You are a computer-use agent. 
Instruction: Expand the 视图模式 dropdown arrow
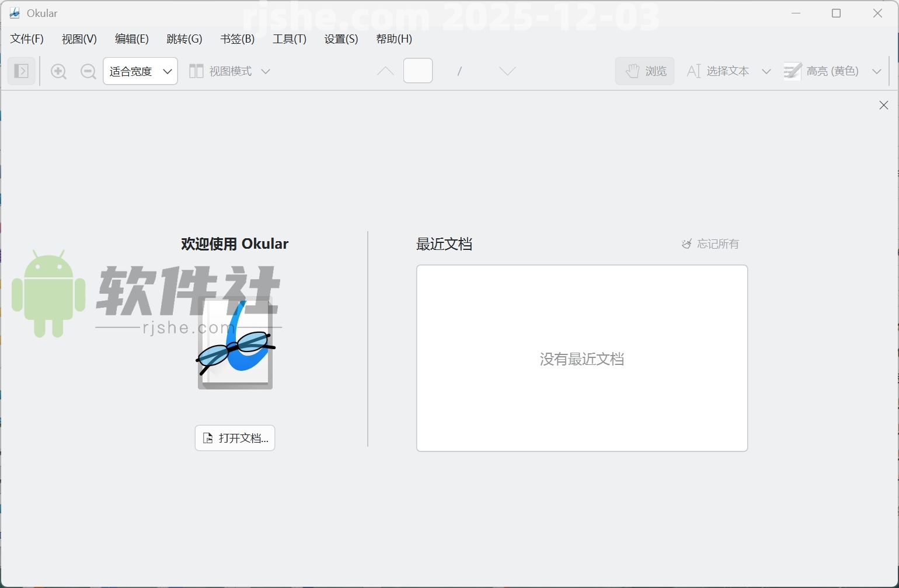tap(267, 71)
